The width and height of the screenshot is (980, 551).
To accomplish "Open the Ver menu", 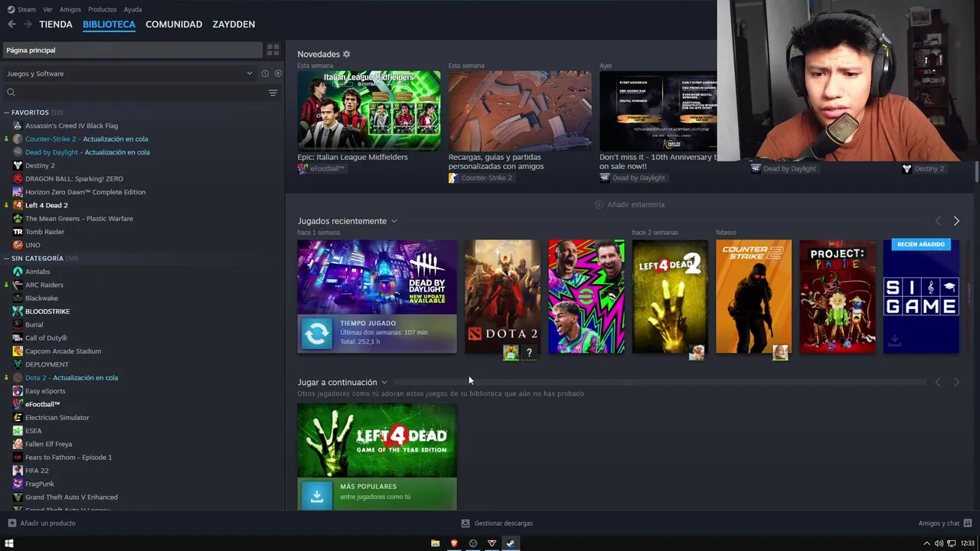I will [x=47, y=9].
